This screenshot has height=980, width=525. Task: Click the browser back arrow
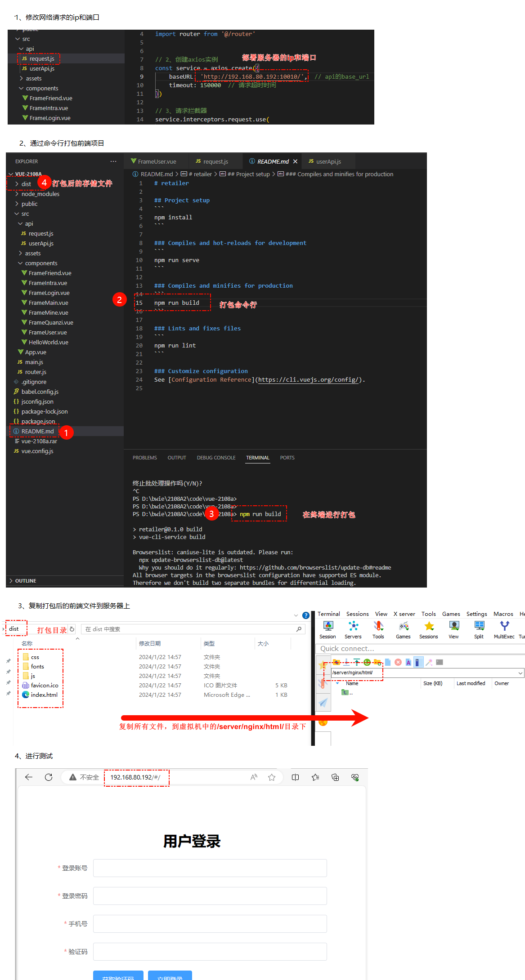click(29, 777)
